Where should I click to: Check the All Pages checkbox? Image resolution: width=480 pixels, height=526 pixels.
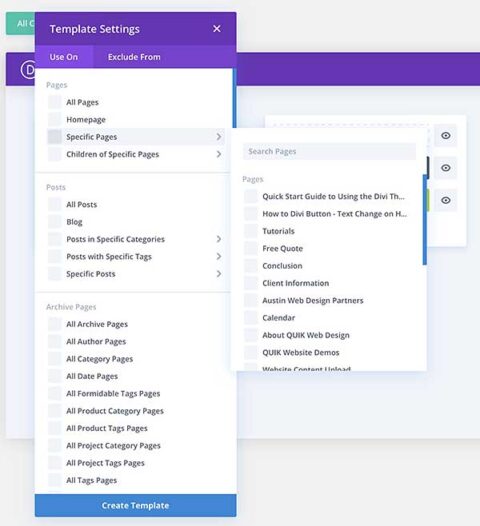[x=54, y=102]
